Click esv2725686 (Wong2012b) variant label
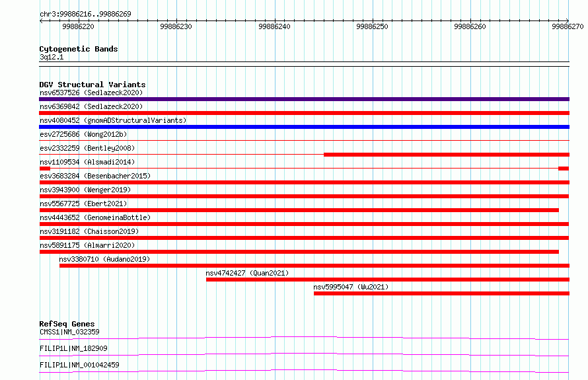Image resolution: width=588 pixels, height=380 pixels. pos(83,134)
